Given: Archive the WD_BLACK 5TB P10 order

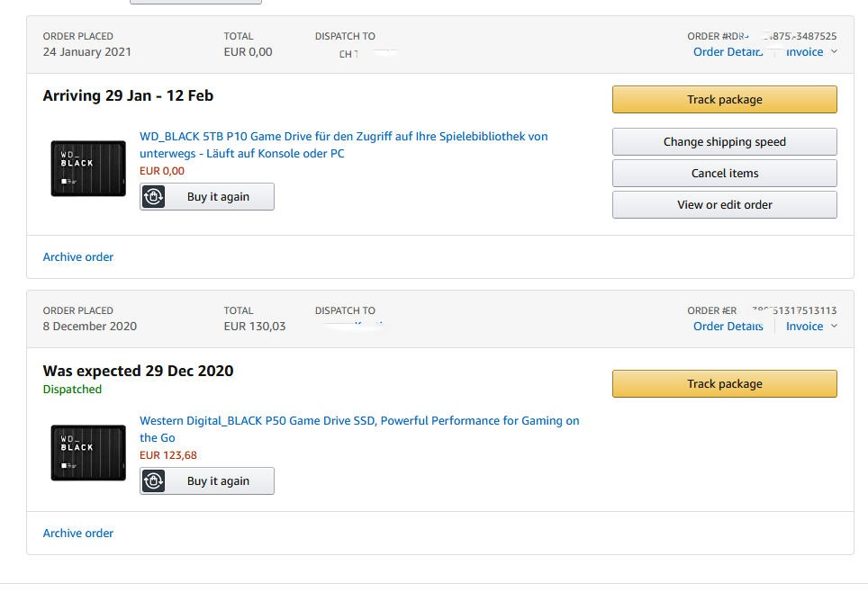Looking at the screenshot, I should pos(78,257).
